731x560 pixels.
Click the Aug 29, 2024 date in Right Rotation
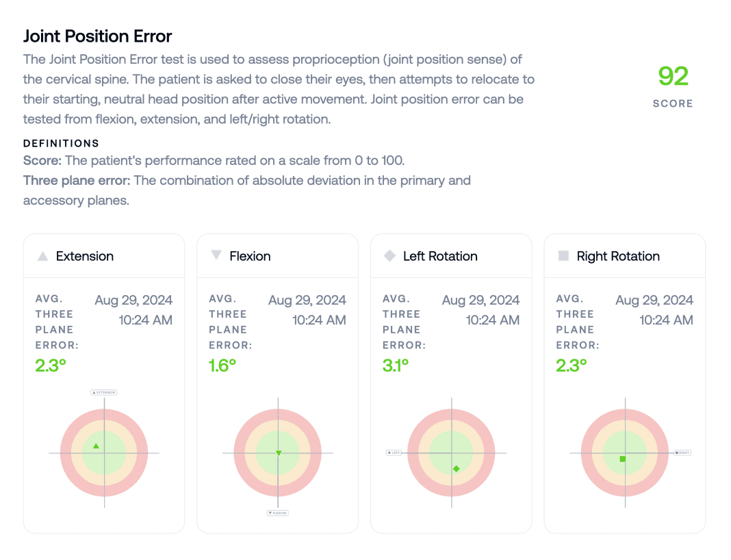[x=654, y=300]
